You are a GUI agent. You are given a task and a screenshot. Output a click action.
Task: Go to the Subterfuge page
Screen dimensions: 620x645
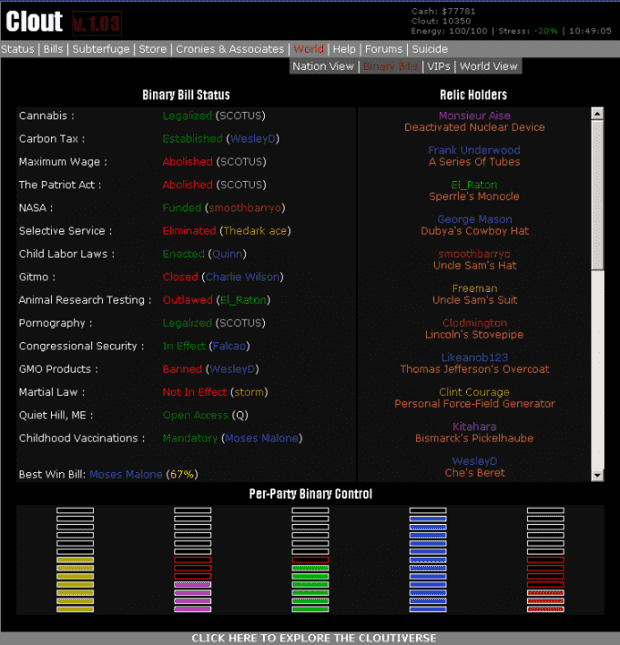click(x=100, y=49)
